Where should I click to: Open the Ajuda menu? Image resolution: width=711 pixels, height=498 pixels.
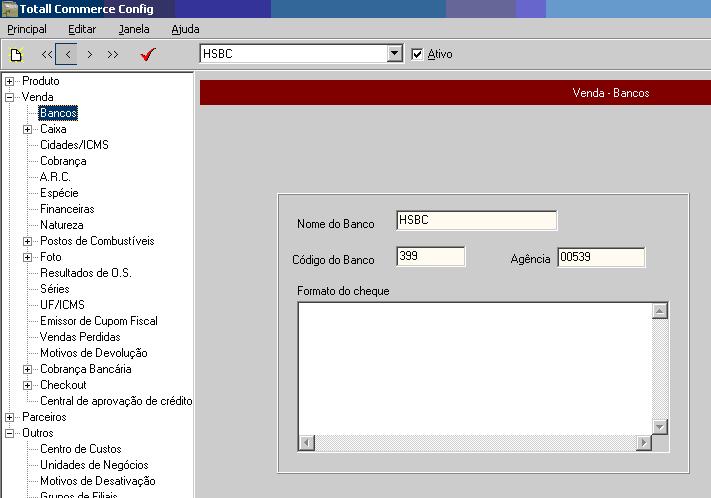coord(185,29)
